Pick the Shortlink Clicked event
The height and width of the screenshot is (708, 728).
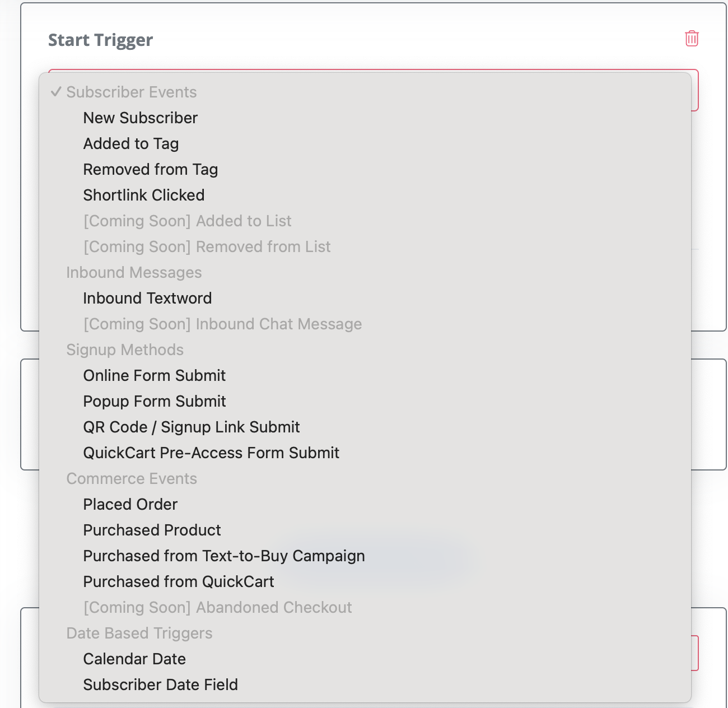point(143,195)
